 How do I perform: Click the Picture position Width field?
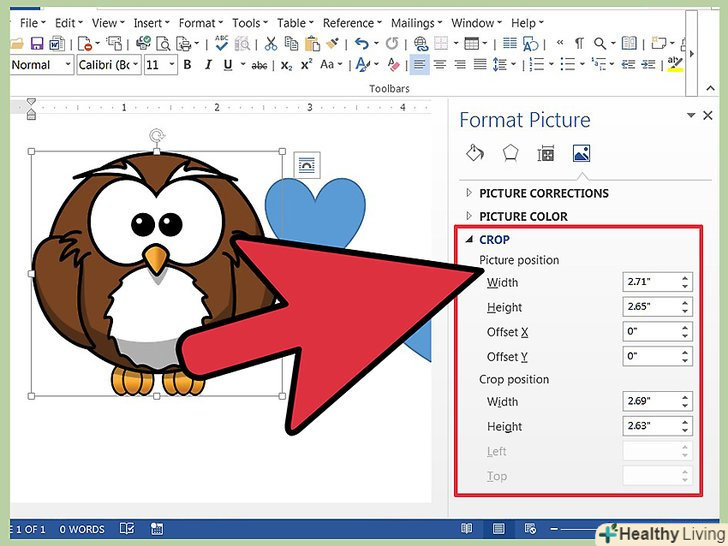(650, 283)
